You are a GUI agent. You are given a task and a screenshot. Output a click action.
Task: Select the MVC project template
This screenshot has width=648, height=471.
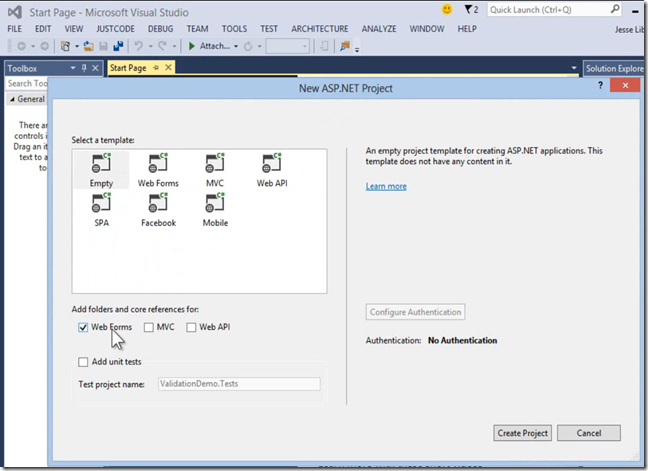click(x=215, y=170)
